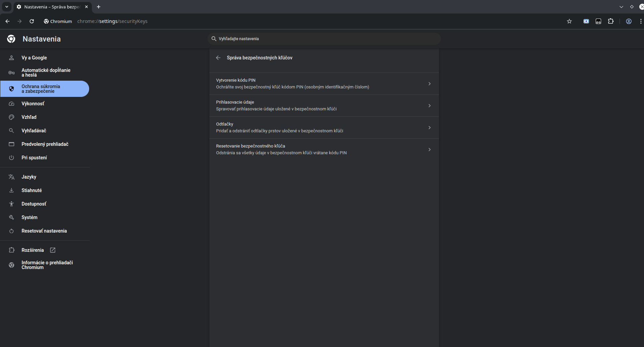The image size is (644, 347).
Task: Bookmark this page with the star icon
Action: click(569, 21)
